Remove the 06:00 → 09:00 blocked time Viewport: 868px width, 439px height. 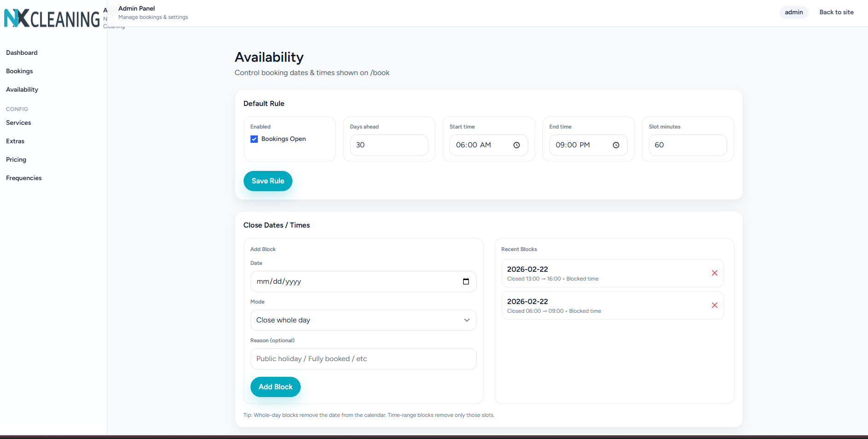(715, 305)
